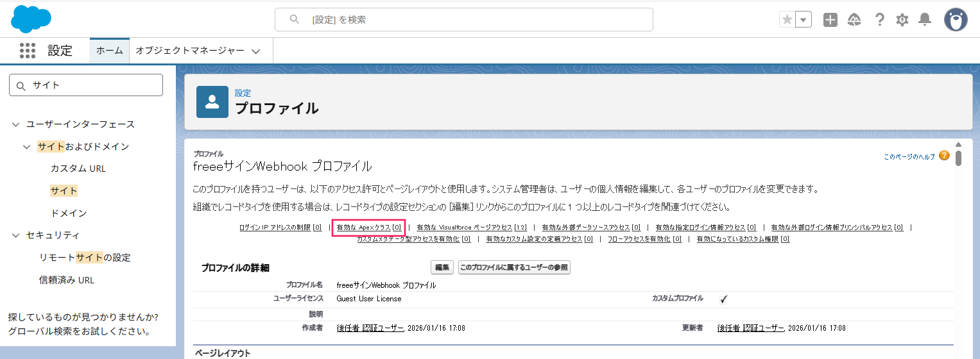Screen dimensions: 980x359
Task: Click the 編集 button
Action: click(x=442, y=267)
